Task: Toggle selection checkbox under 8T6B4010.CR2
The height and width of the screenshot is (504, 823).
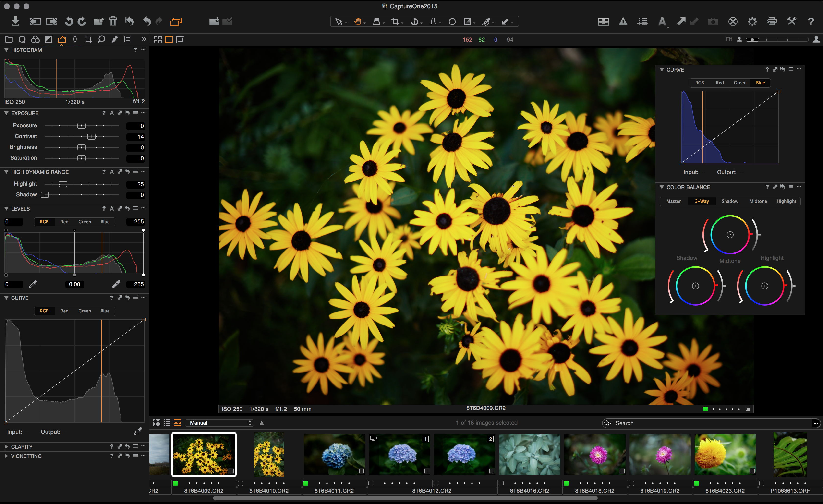Action: point(241,483)
